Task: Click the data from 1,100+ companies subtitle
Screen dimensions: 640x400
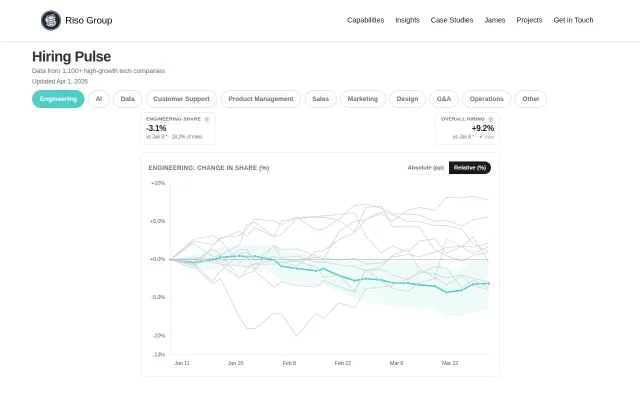Action: coord(98,71)
